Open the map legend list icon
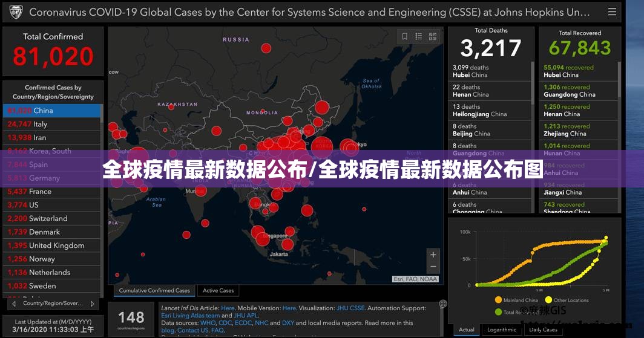Screen dimensions: 644x338 419,37
